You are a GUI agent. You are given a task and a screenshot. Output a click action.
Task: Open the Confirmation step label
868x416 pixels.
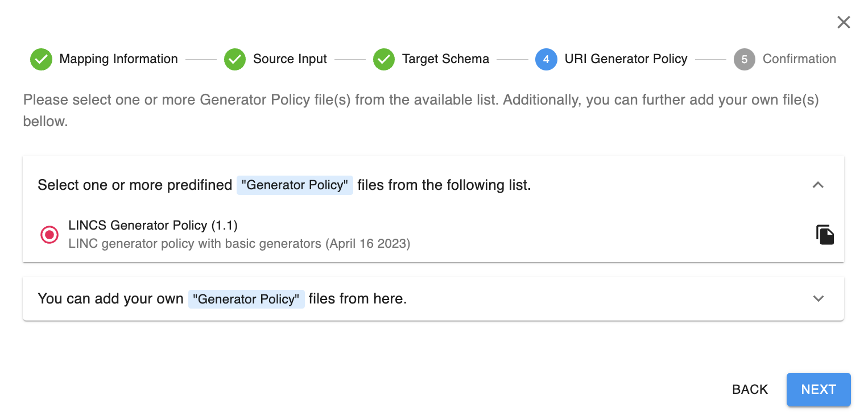pos(799,59)
